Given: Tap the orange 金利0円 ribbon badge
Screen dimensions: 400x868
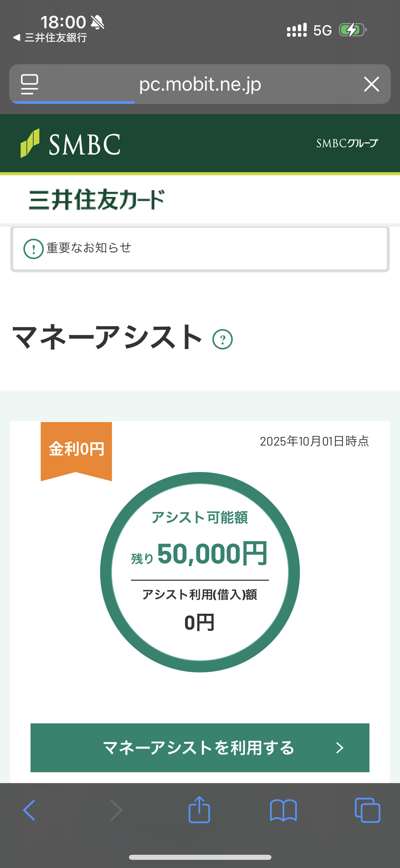Looking at the screenshot, I should pyautogui.click(x=76, y=449).
